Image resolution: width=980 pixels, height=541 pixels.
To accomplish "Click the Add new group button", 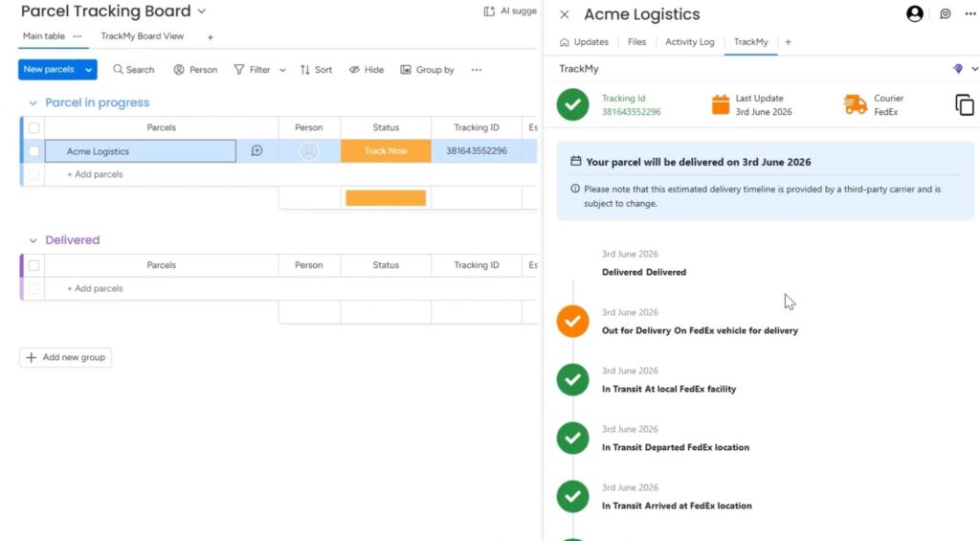I will (x=66, y=357).
